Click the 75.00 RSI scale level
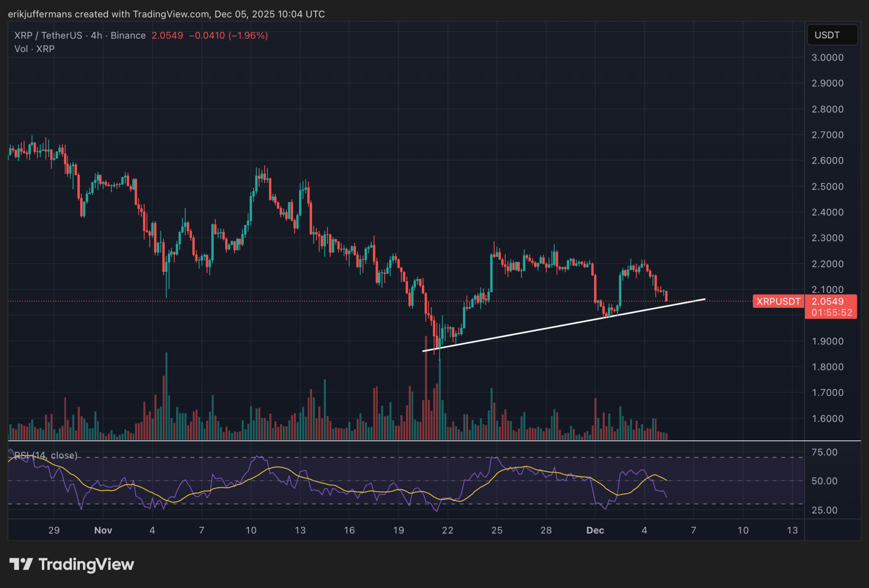The height and width of the screenshot is (588, 869). 824,452
